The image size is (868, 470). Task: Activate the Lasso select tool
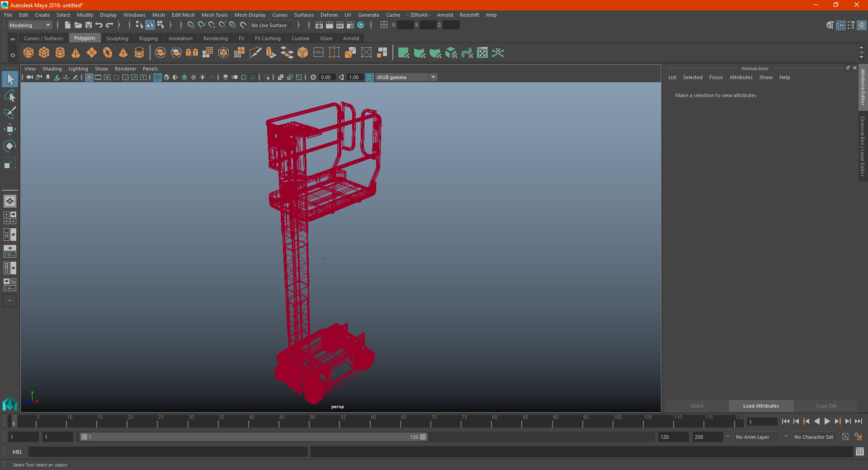[x=10, y=96]
